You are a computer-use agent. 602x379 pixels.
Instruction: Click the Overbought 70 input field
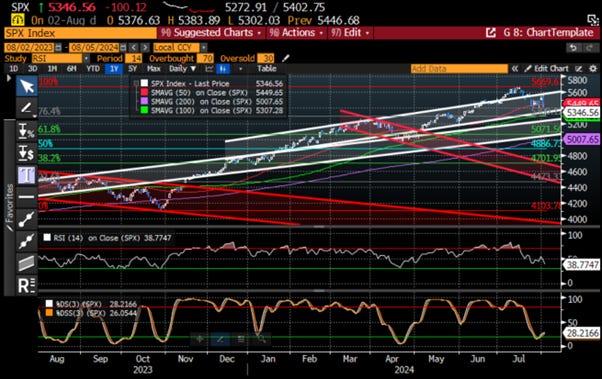(205, 58)
